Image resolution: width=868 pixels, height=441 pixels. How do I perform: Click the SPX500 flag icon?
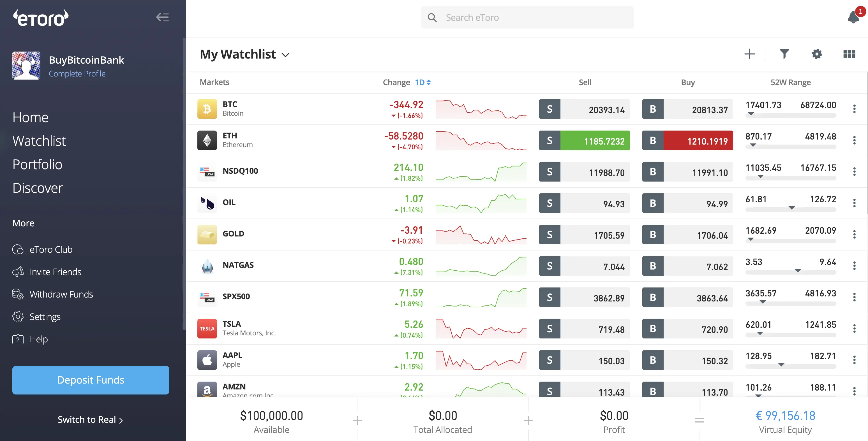click(207, 297)
